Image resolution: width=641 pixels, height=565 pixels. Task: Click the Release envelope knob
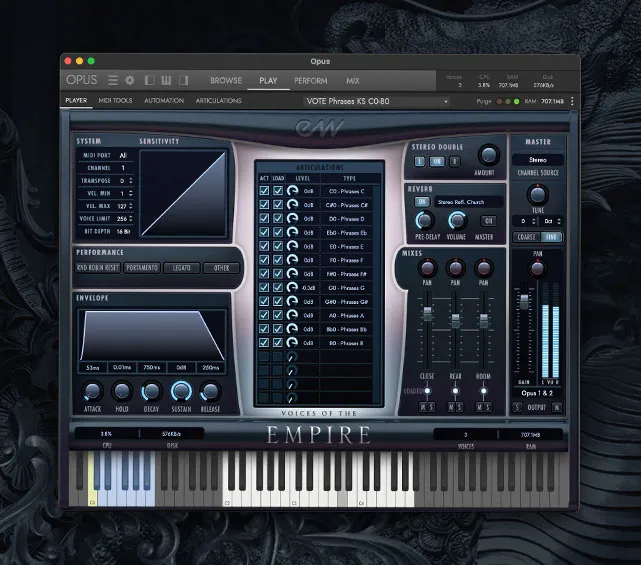point(211,391)
